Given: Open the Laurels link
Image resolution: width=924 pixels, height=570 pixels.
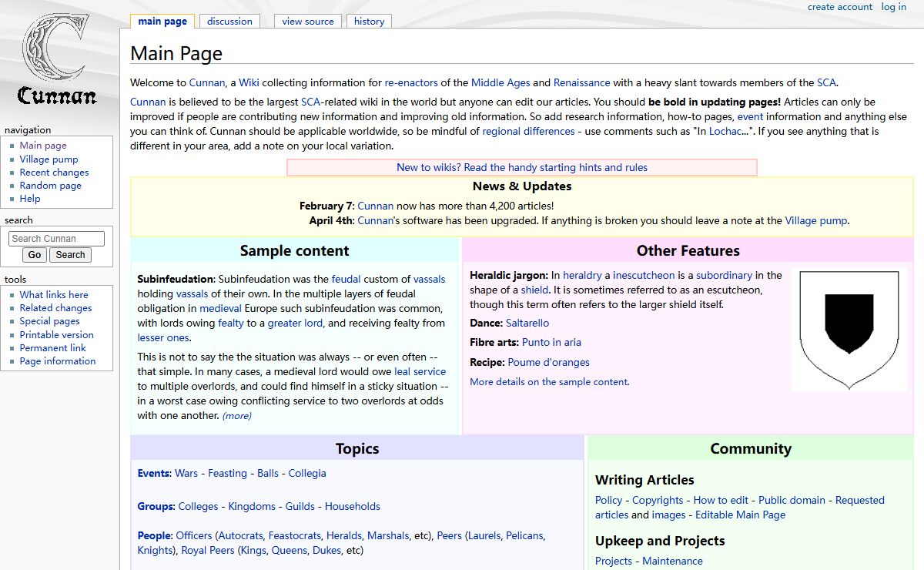Looking at the screenshot, I should pos(484,536).
